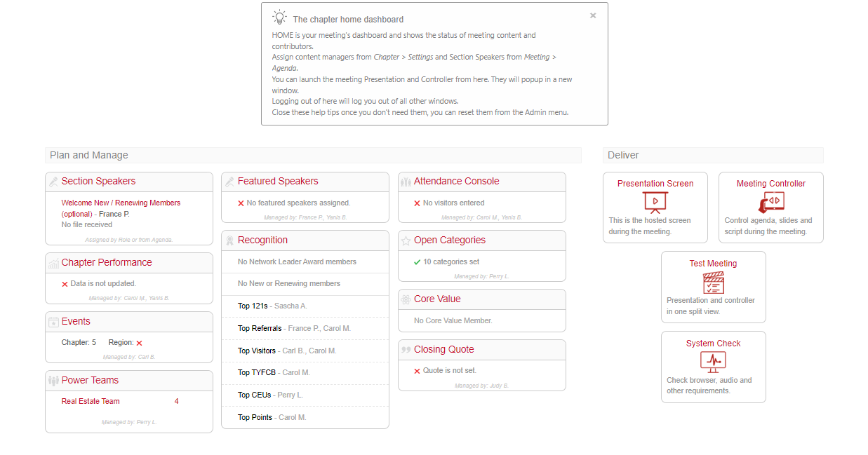Click the Power Teams people icon

tap(53, 381)
